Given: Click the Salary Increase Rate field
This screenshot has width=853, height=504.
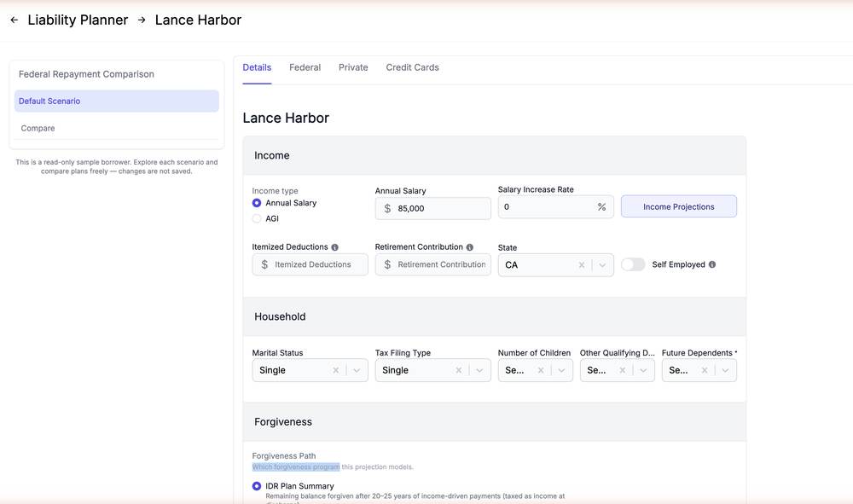Looking at the screenshot, I should pyautogui.click(x=556, y=206).
